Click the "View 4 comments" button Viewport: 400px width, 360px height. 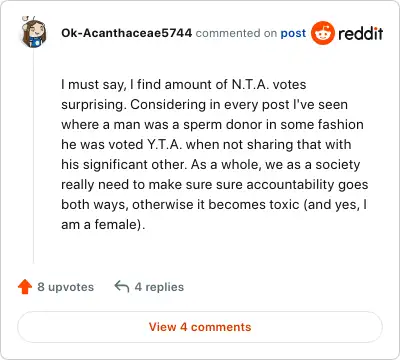pyautogui.click(x=200, y=327)
